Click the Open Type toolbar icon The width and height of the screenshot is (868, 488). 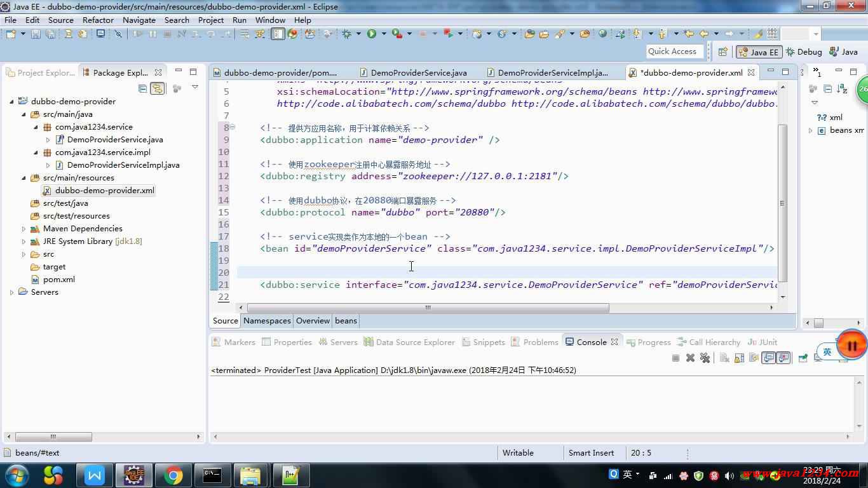[529, 34]
